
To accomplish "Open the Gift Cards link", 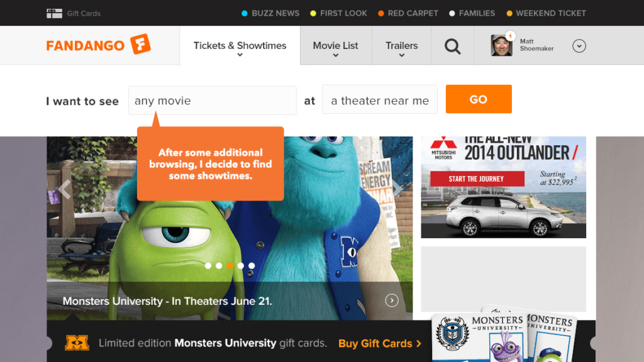I will tap(84, 14).
